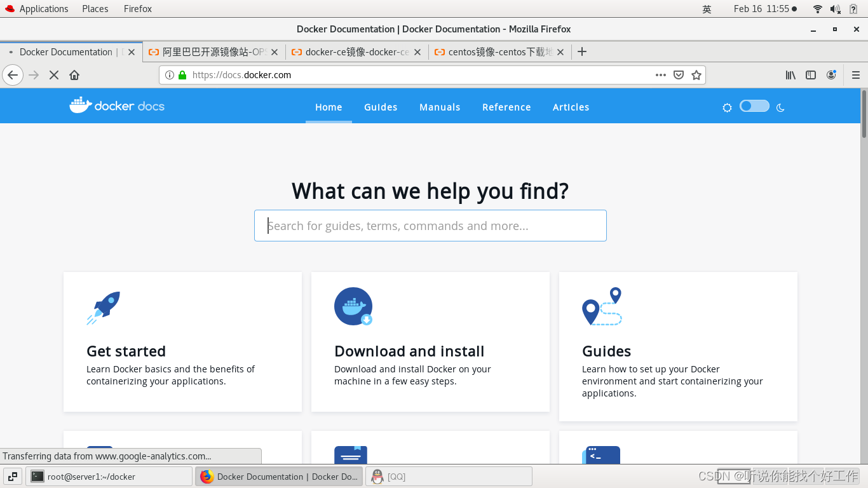Screen dimensions: 868x488
Task: Click the sun light-mode icon
Action: pyautogui.click(x=727, y=107)
